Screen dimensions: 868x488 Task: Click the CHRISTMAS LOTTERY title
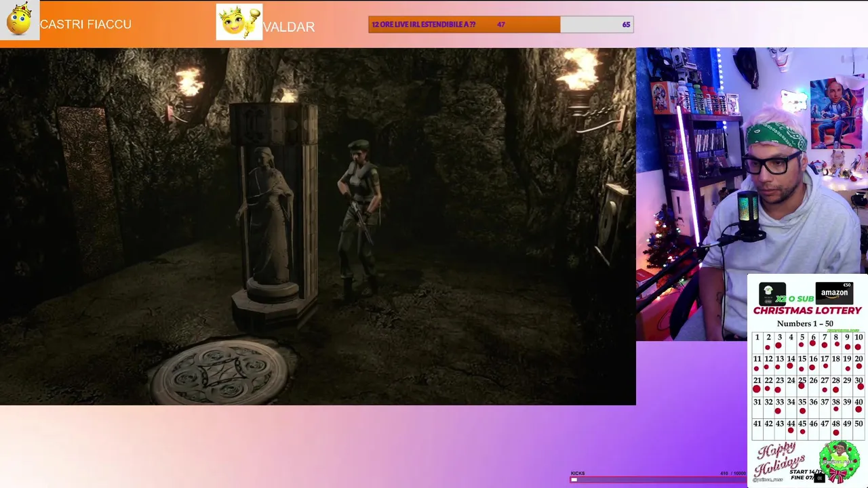point(807,310)
